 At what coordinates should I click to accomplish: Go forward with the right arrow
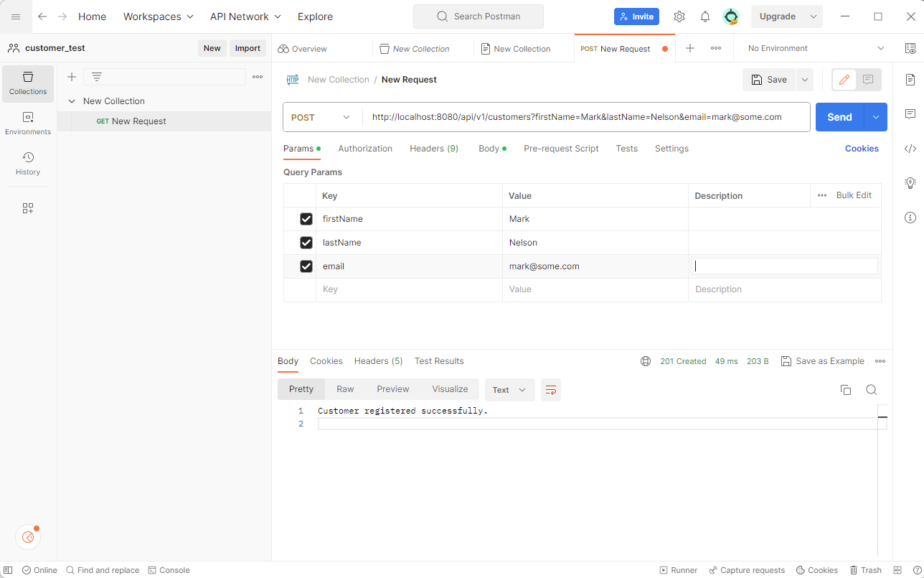pyautogui.click(x=62, y=17)
